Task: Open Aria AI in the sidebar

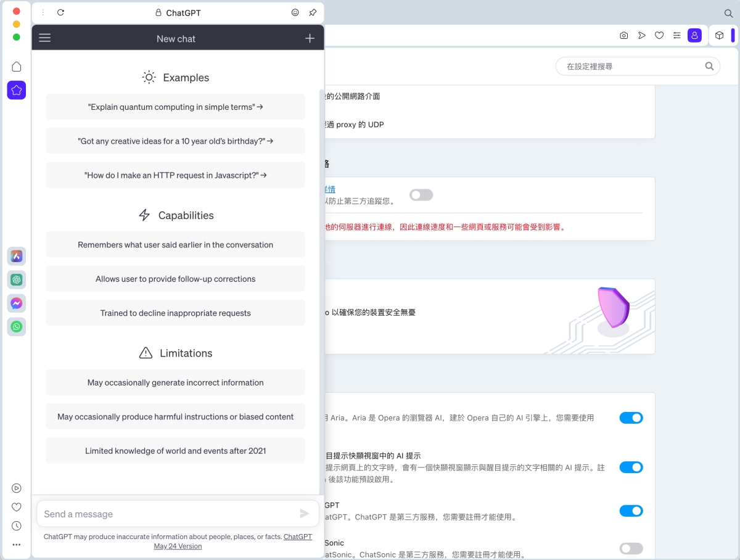Action: pyautogui.click(x=17, y=256)
